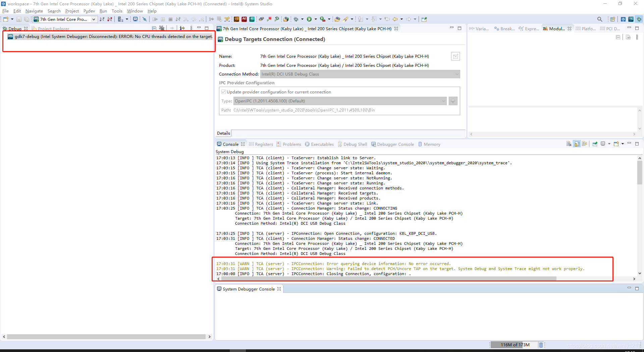Click the Run green play icon
The width and height of the screenshot is (644, 352).
(309, 19)
